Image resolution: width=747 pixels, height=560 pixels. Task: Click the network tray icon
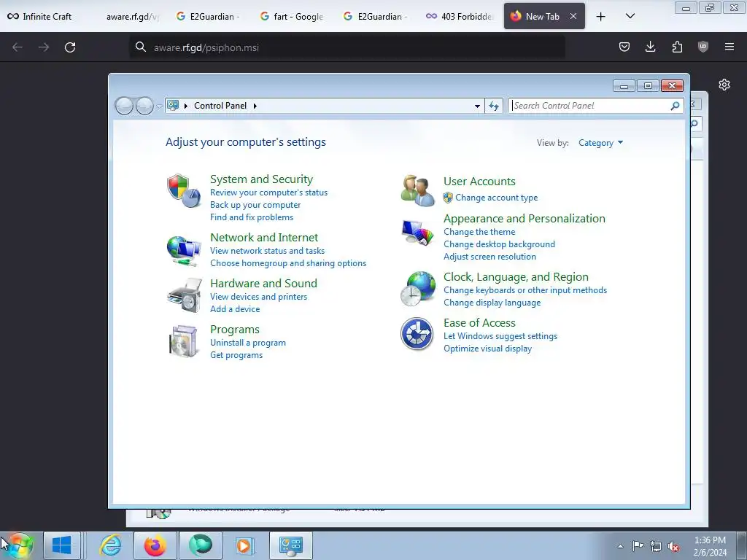click(656, 546)
